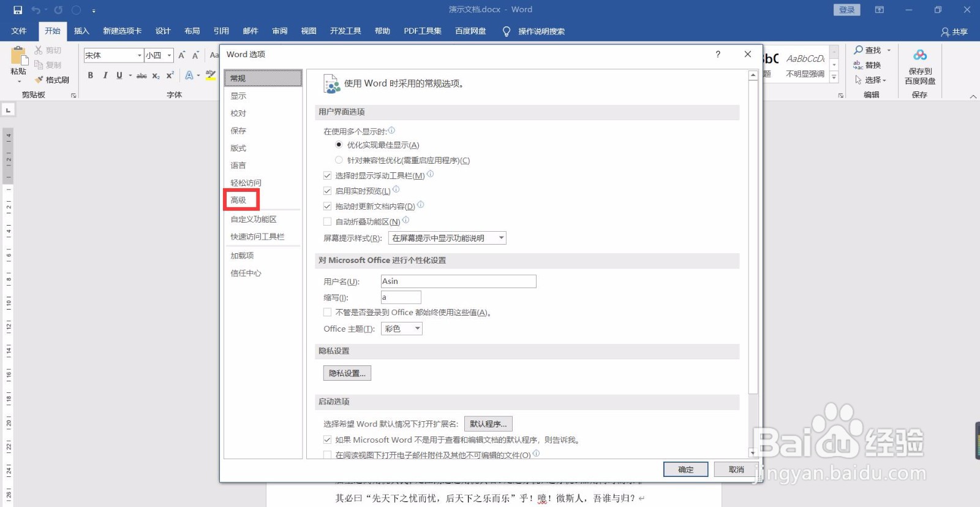Click the Replace (替换) icon
This screenshot has width=980, height=507.
[858, 65]
